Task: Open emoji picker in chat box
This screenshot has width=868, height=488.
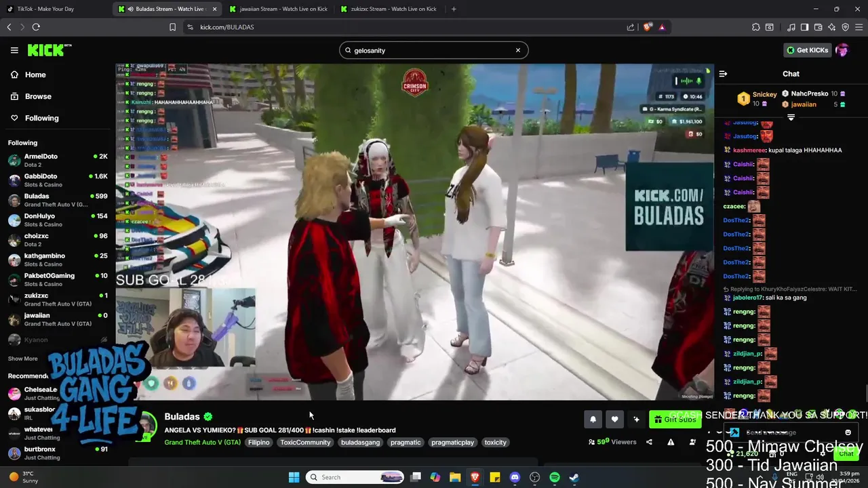Action: [x=848, y=432]
